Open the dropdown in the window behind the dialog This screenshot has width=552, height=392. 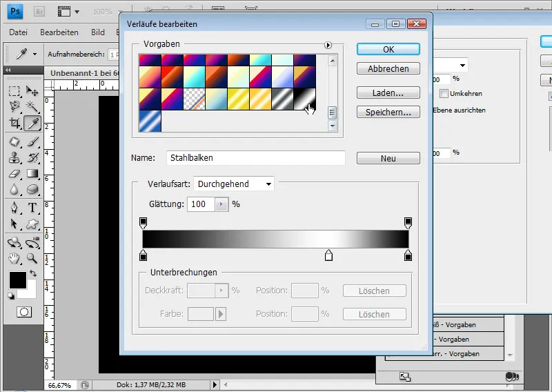[462, 65]
